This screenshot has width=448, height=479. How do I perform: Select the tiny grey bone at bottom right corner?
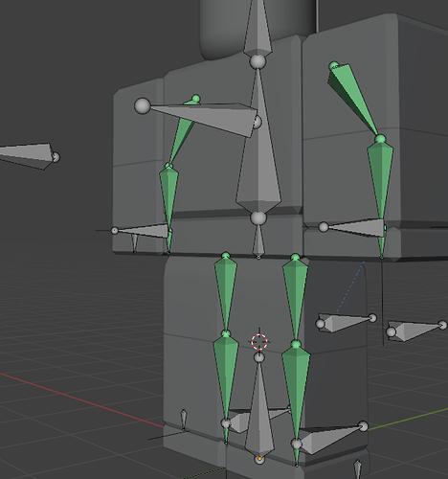358,468
